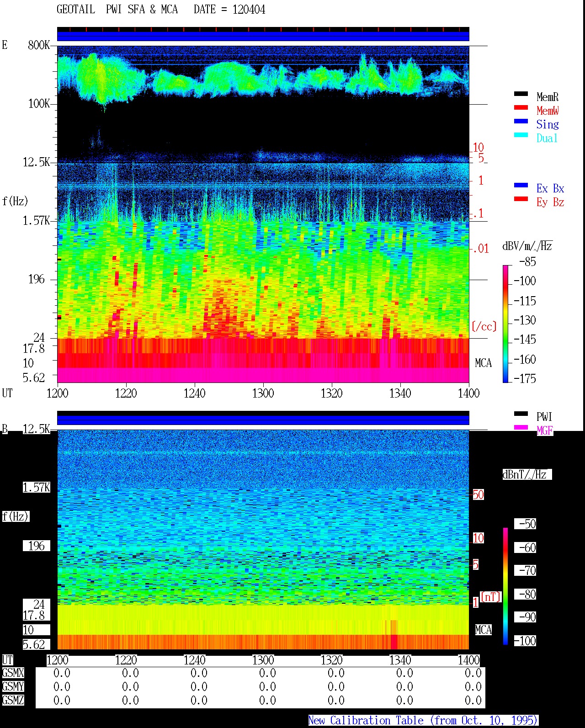The width and height of the screenshot is (585, 728).
Task: Click the red .01 density scale label
Action: click(481, 249)
